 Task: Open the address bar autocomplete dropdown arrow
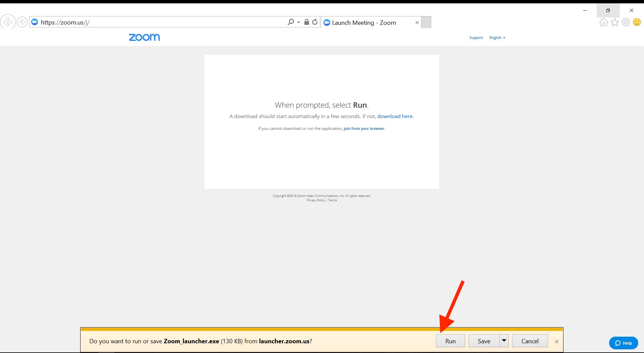pos(299,22)
